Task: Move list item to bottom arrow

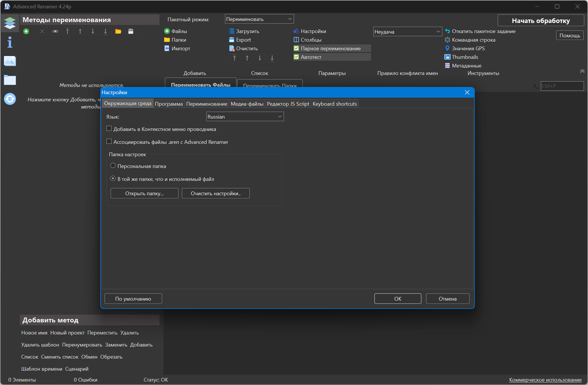Action: (x=272, y=58)
